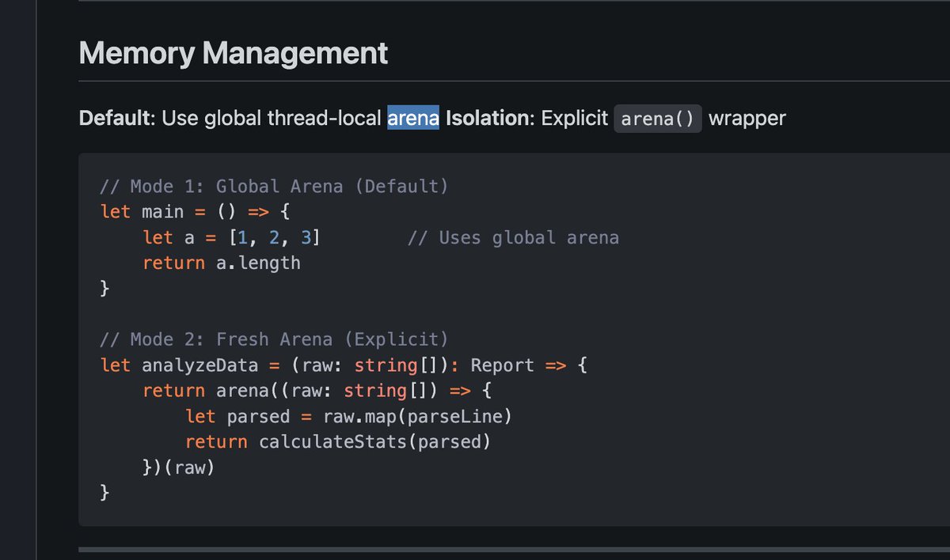Click the word "wrapper" after arena()
The height and width of the screenshot is (560, 950).
747,119
